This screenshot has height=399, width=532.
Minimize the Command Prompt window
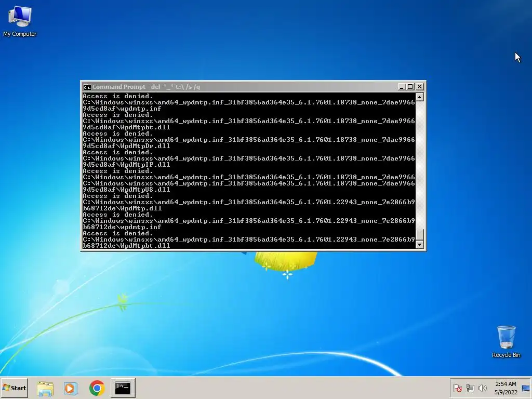tap(402, 87)
